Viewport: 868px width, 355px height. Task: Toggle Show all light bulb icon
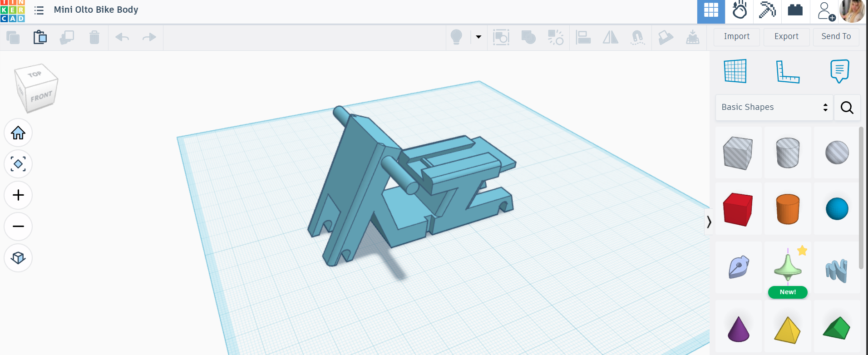[456, 37]
